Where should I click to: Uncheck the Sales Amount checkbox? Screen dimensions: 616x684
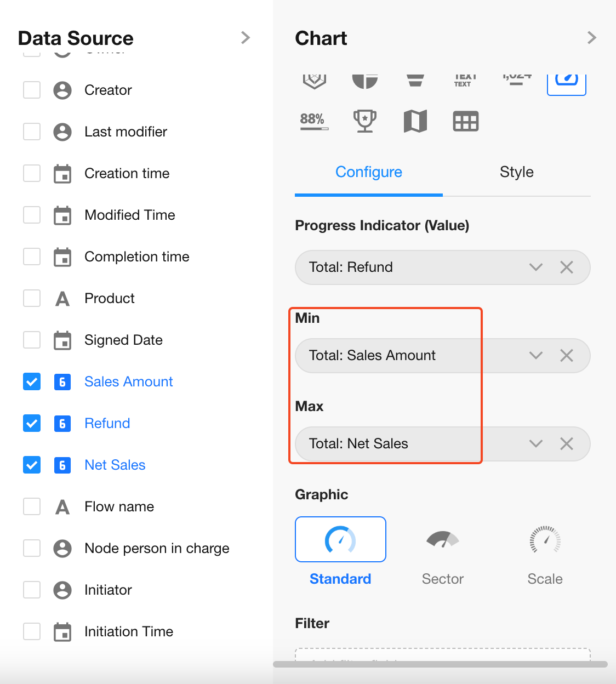coord(32,381)
